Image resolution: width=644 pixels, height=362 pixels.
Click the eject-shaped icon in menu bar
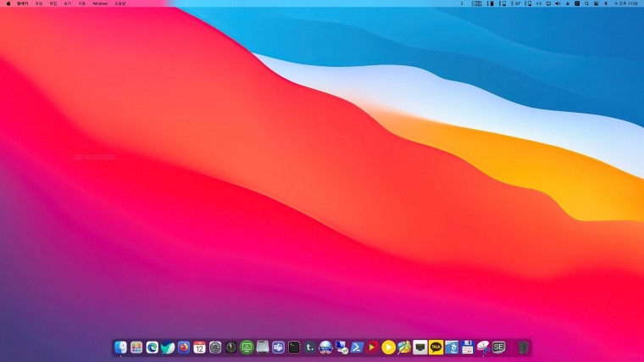click(568, 3)
